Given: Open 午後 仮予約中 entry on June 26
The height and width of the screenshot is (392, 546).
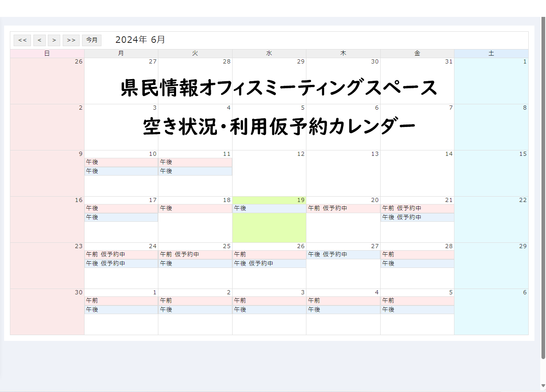Looking at the screenshot, I should click(x=269, y=263).
